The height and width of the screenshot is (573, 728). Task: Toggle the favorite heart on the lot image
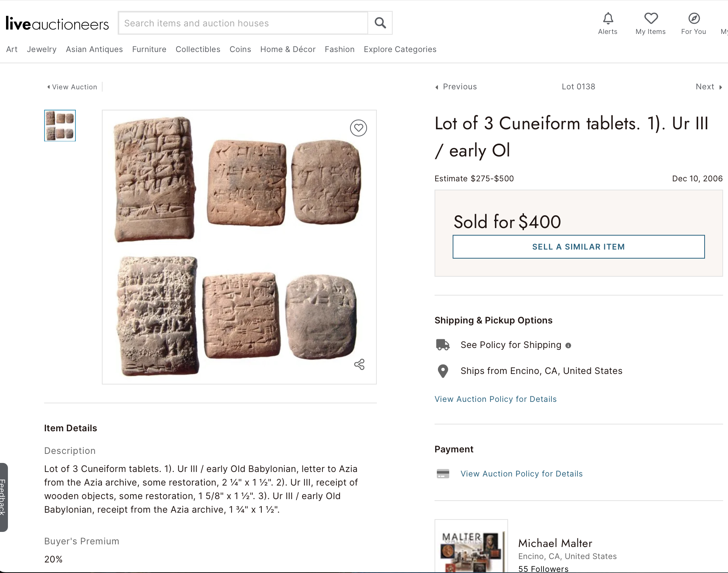[358, 128]
